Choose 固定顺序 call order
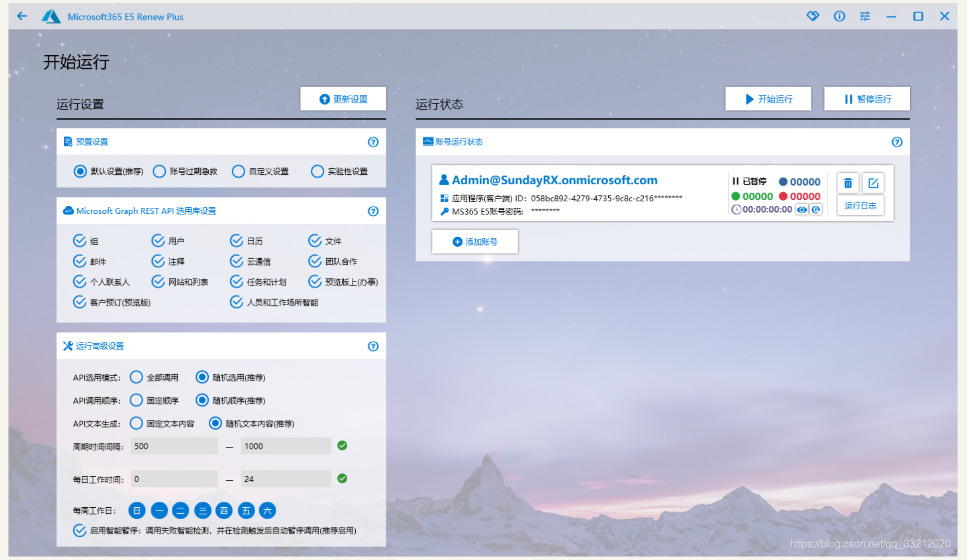967x560 pixels. (136, 400)
